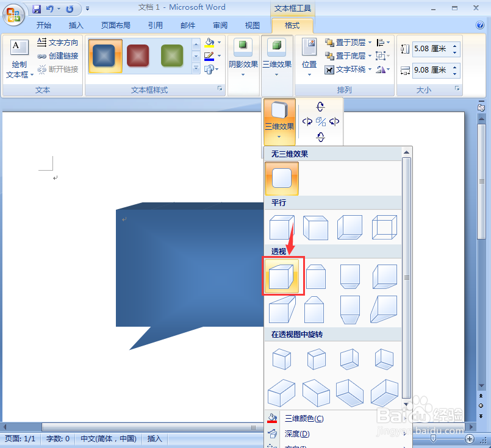491x448 pixels.
Task: Select third perspective style in second row
Action: coord(350,310)
